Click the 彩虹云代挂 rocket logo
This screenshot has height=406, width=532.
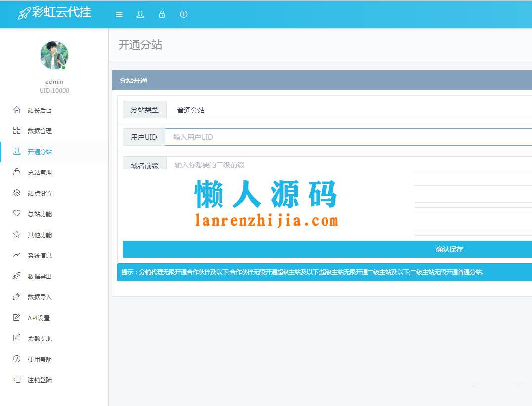pos(25,14)
